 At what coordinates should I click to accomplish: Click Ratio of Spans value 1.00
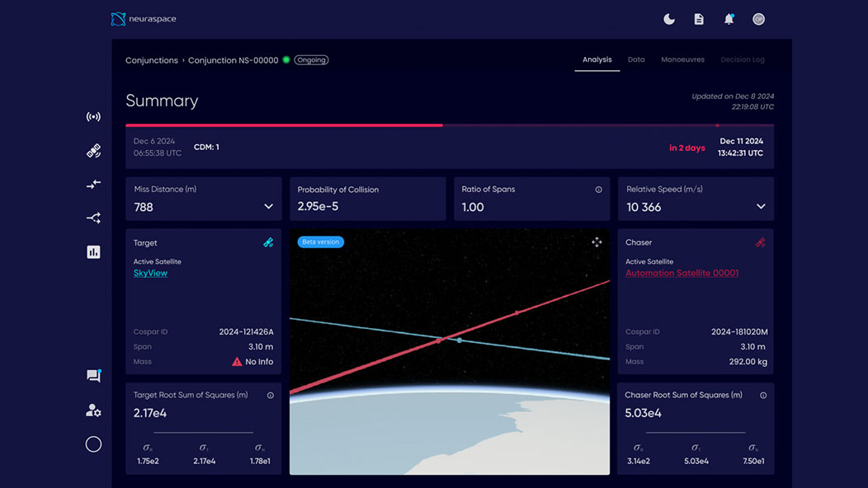(473, 207)
